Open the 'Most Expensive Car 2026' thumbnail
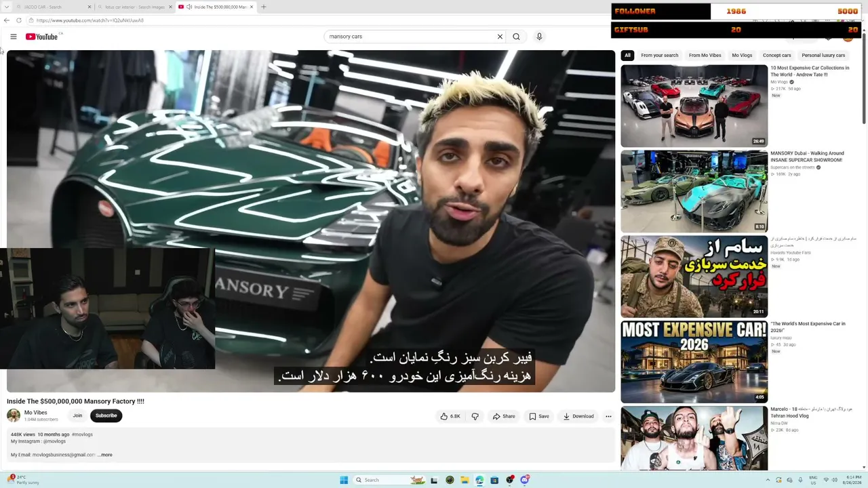 pos(694,362)
